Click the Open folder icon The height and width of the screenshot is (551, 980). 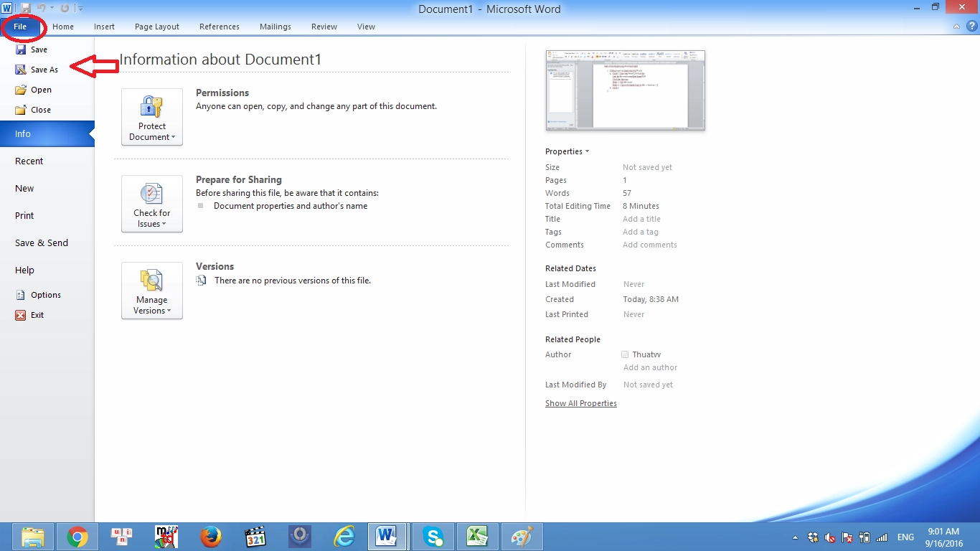coord(21,90)
